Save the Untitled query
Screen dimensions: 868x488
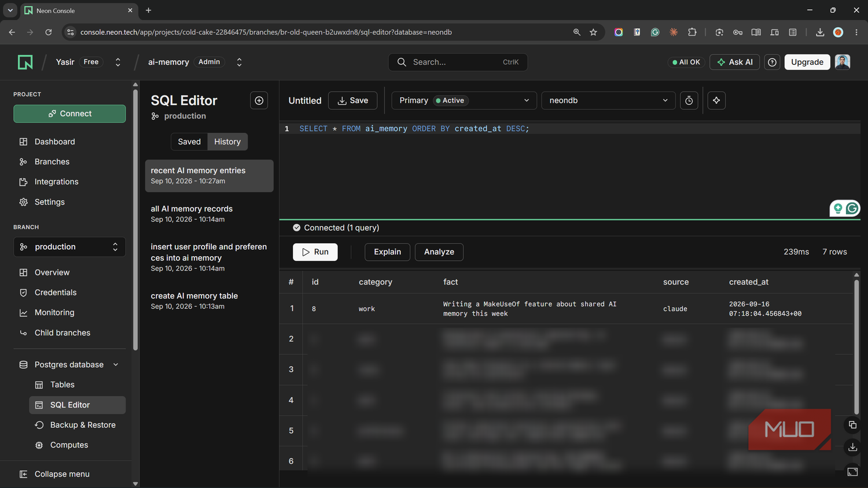(x=352, y=101)
